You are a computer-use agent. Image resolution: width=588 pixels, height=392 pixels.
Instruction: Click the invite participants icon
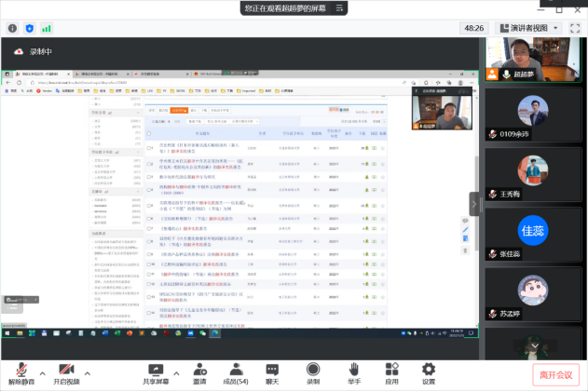(199, 370)
